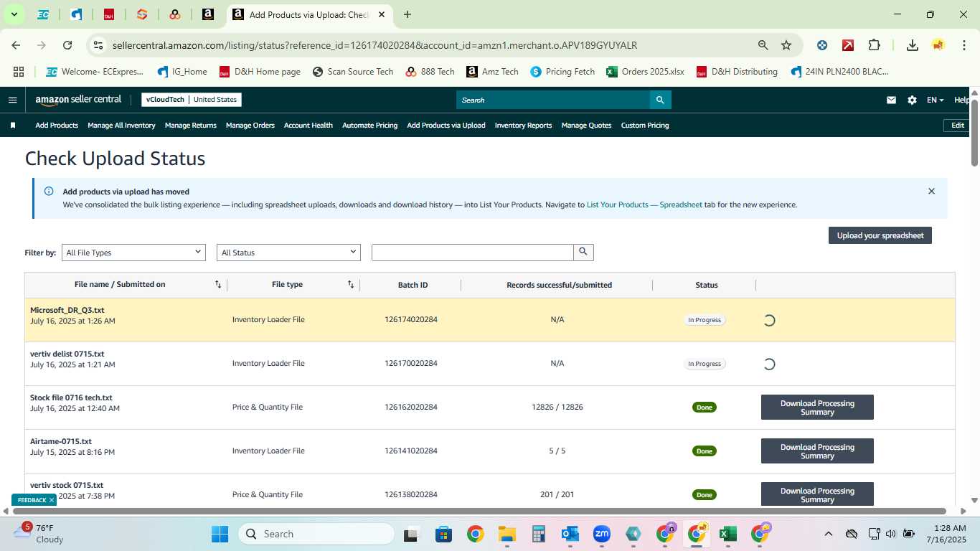Switch to the ECExpress browser tab
The width and height of the screenshot is (980, 551).
tap(43, 14)
